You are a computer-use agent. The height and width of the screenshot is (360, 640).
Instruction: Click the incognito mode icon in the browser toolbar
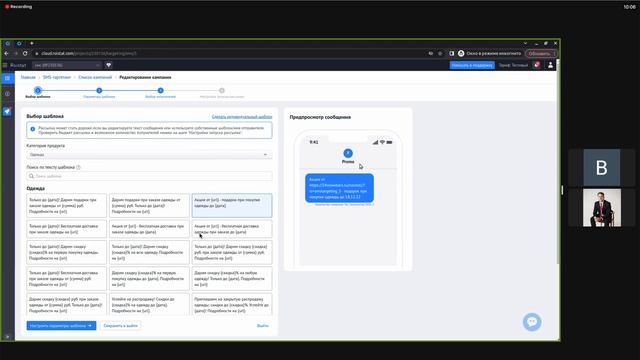461,53
